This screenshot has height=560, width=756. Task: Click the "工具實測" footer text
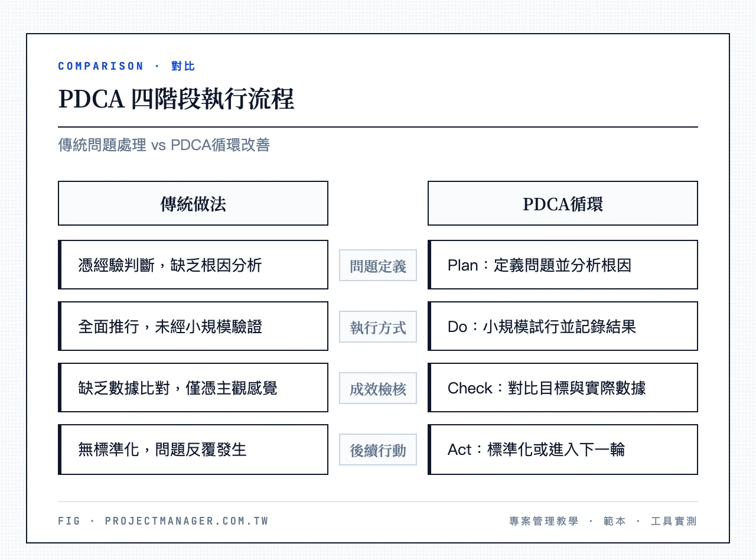674,521
